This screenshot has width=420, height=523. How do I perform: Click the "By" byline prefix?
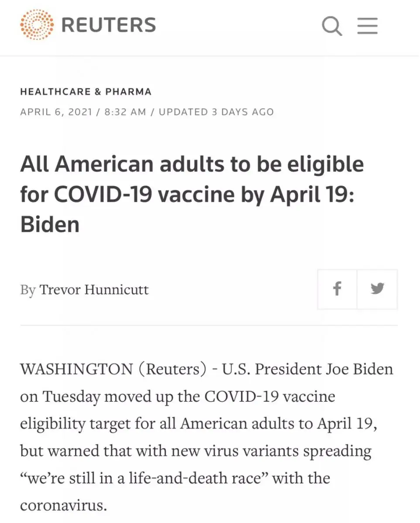pyautogui.click(x=27, y=290)
